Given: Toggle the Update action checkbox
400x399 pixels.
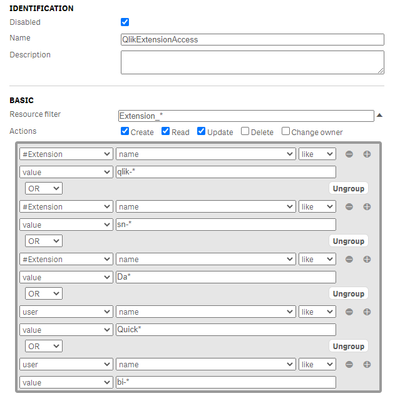Looking at the screenshot, I should point(201,131).
